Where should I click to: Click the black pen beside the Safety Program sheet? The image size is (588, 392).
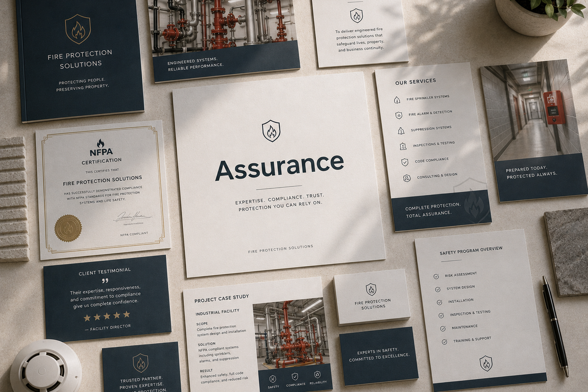coord(555,326)
